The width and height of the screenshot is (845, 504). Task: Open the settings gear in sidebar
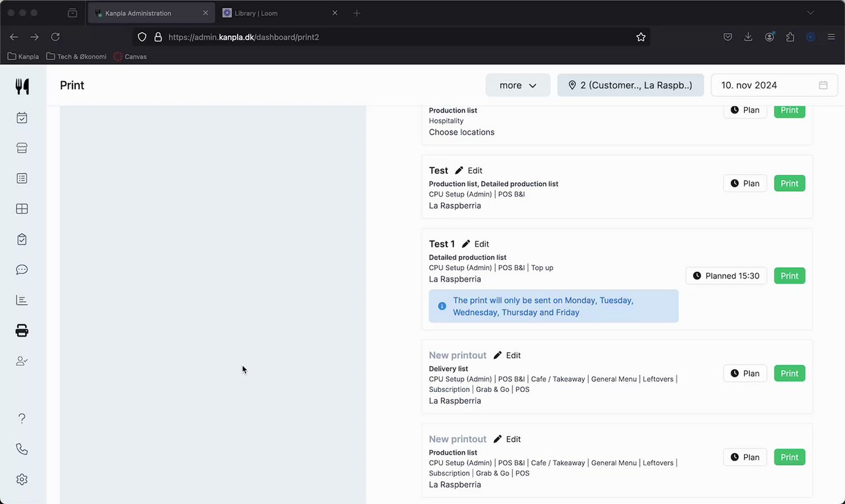pyautogui.click(x=22, y=480)
